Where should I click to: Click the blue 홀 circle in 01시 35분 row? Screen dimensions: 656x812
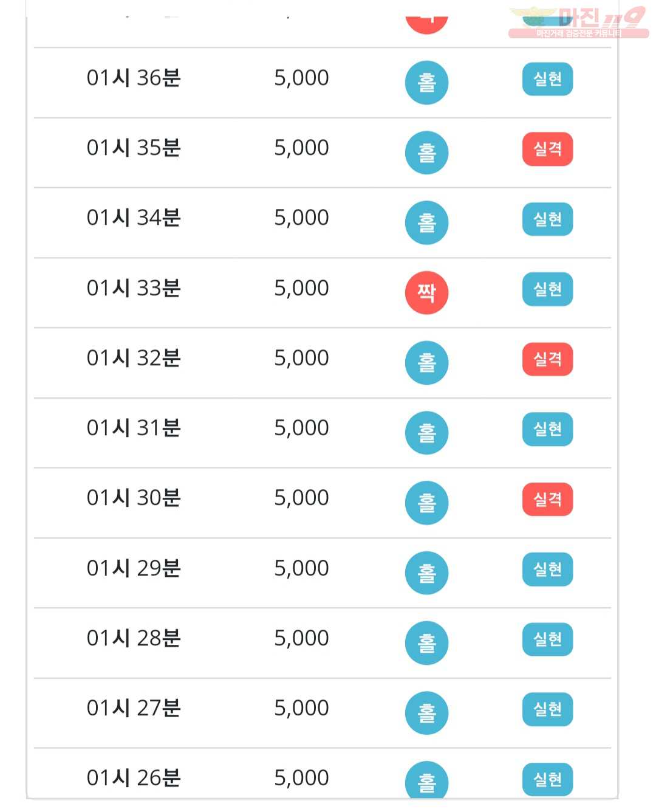point(426,153)
